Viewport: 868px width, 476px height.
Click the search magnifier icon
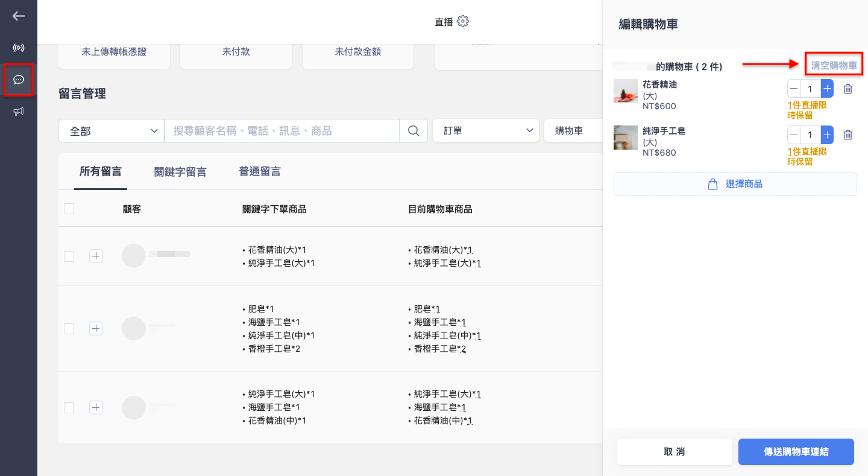pos(414,131)
